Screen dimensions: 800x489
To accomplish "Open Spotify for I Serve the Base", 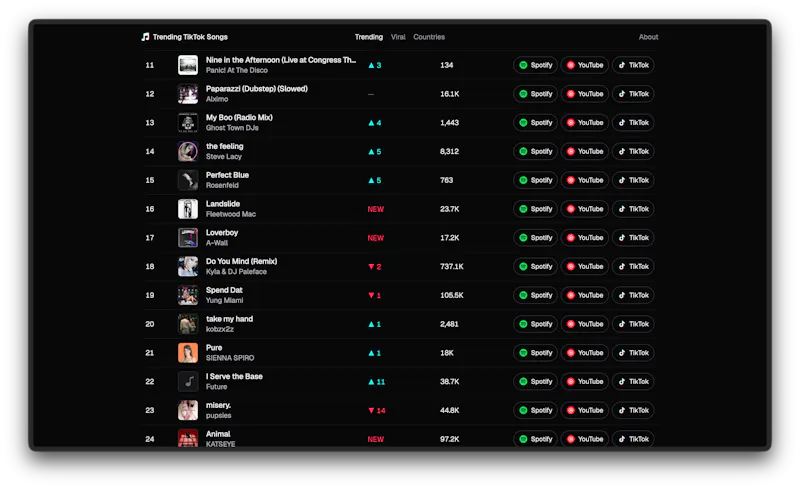I will tap(535, 381).
